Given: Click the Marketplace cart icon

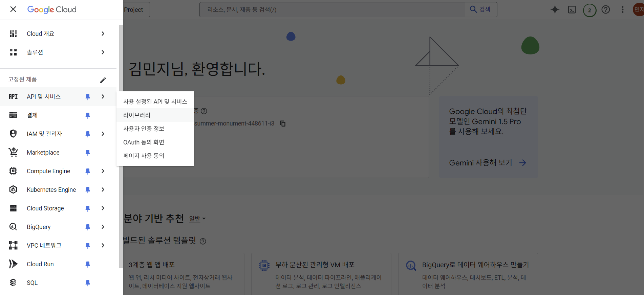Looking at the screenshot, I should pos(13,152).
